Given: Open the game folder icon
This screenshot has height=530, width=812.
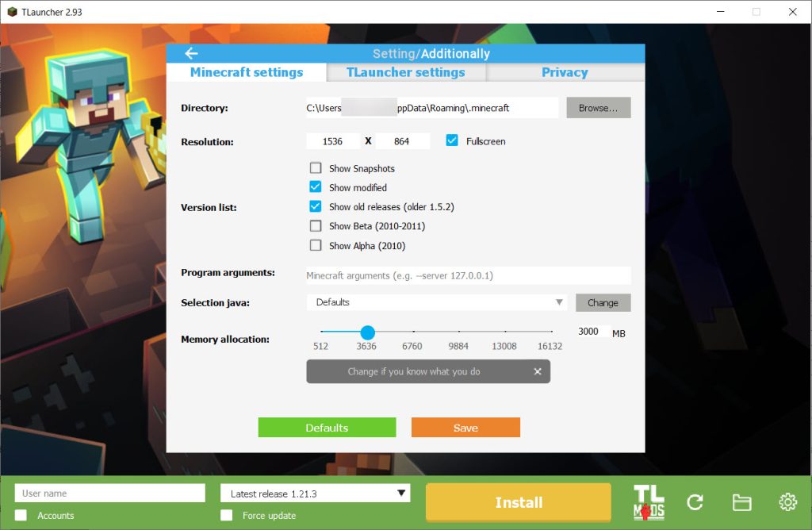Looking at the screenshot, I should click(741, 502).
